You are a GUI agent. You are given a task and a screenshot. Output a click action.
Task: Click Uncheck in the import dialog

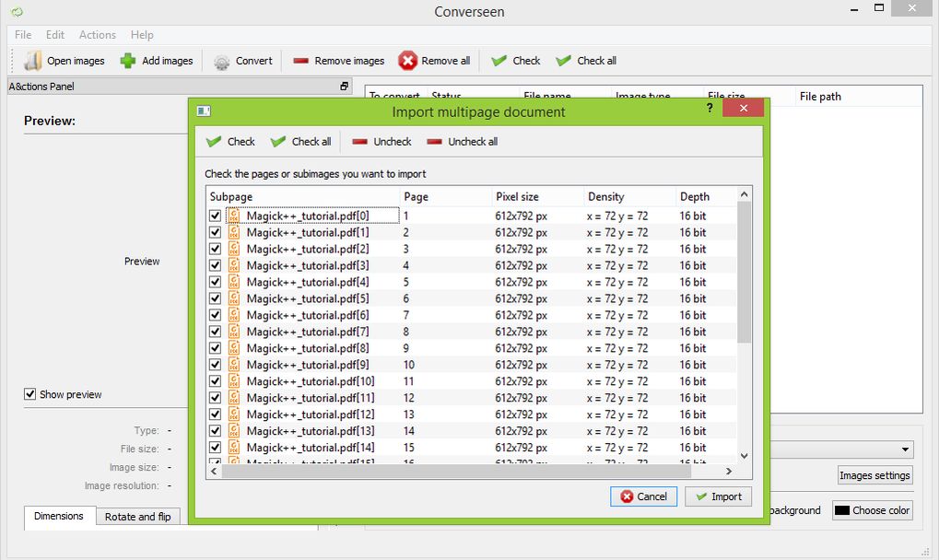(381, 142)
